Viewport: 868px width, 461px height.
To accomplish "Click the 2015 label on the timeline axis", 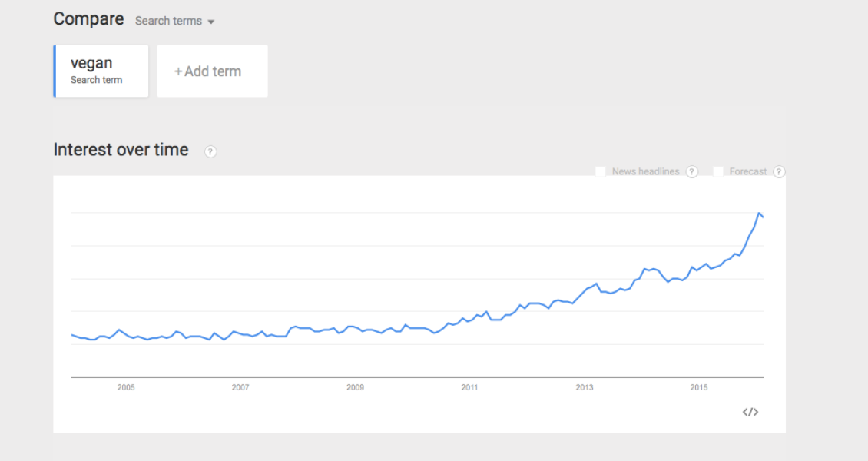I will pyautogui.click(x=698, y=387).
